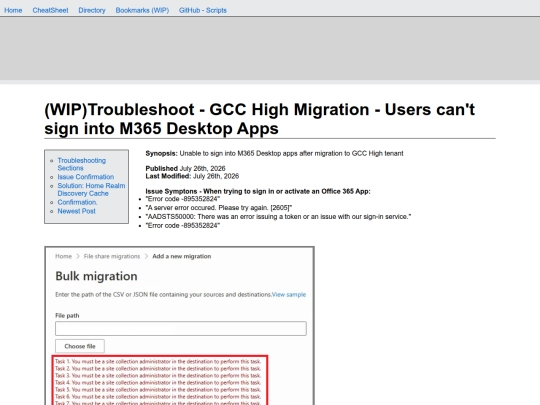Click the page title about GCC High Migration

[259, 119]
